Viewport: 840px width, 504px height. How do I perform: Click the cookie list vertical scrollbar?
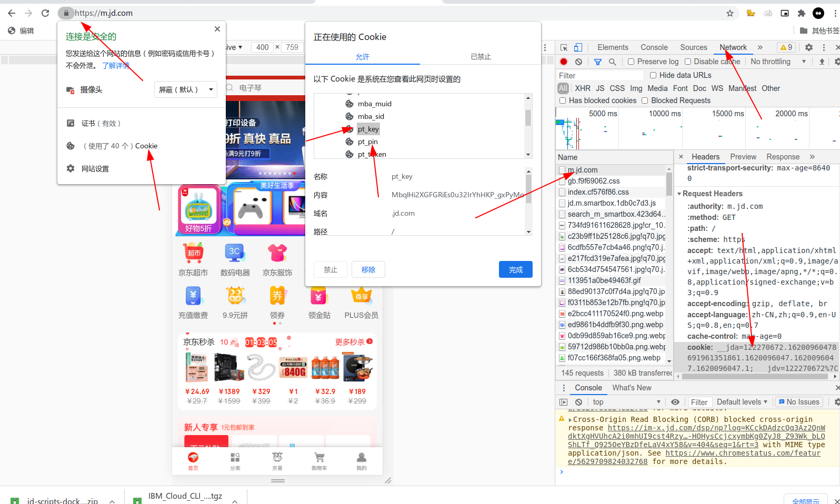[528, 126]
